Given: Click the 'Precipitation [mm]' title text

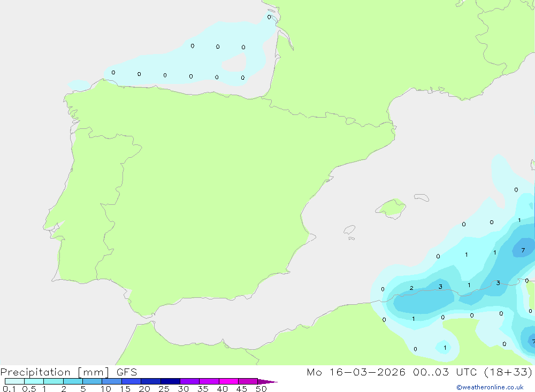Looking at the screenshot, I should pyautogui.click(x=55, y=372).
